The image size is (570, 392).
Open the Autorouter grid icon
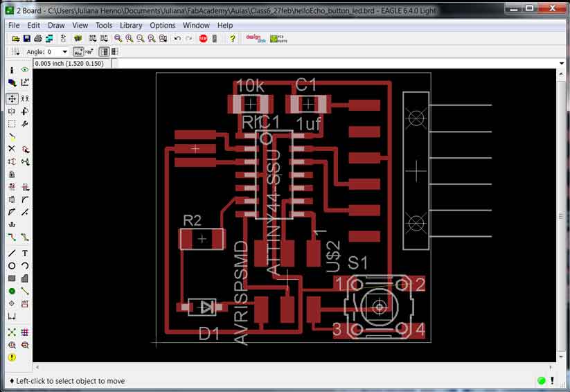[25, 332]
